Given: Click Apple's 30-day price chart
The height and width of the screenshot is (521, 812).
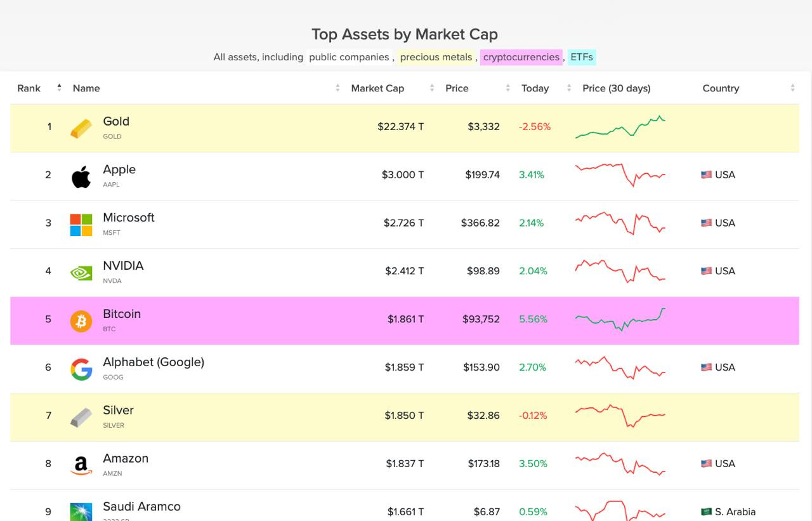Looking at the screenshot, I should [620, 175].
